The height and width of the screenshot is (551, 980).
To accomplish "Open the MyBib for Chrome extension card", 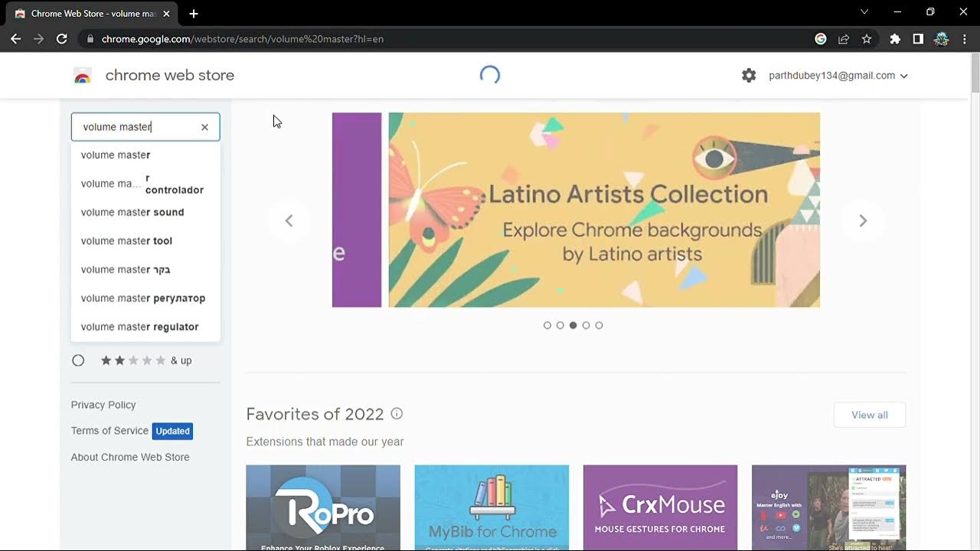I will [x=492, y=507].
